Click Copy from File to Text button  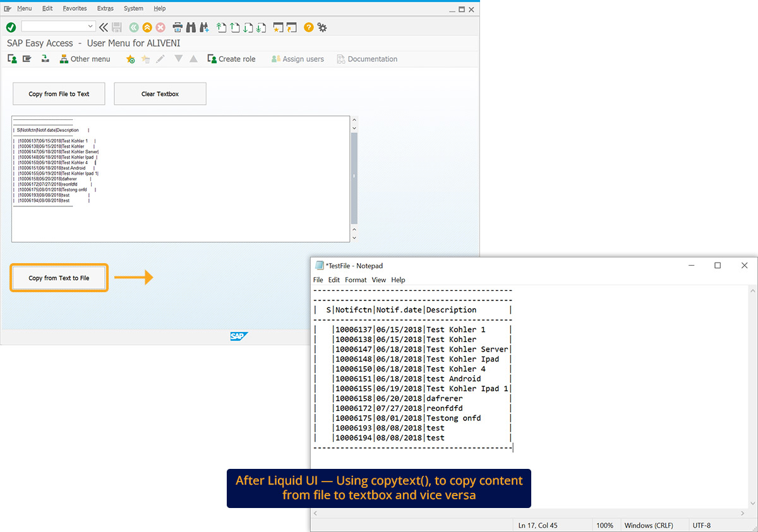(x=59, y=93)
